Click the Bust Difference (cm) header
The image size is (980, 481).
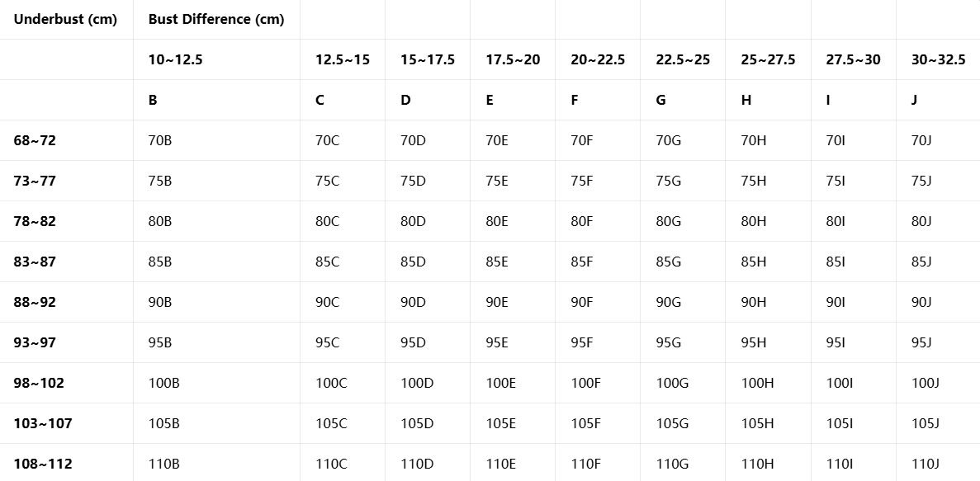(216, 19)
